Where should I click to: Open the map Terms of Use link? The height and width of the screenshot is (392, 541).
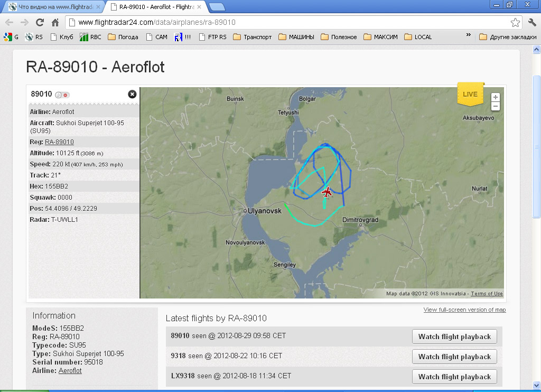[x=487, y=294]
